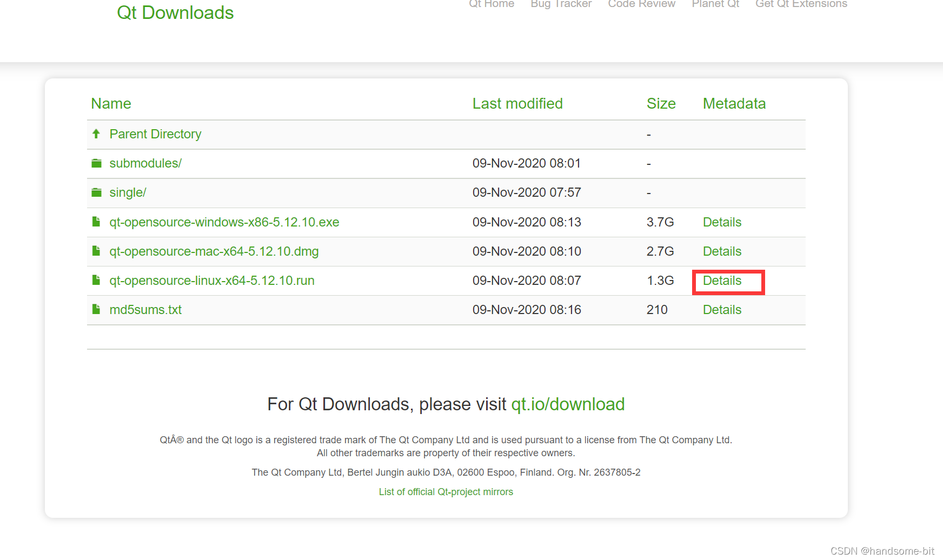Image resolution: width=943 pixels, height=560 pixels.
Task: Click the 3.7G size value
Action: 660,222
